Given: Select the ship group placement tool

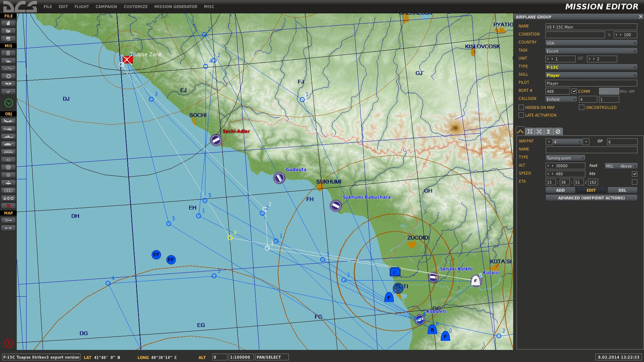Looking at the screenshot, I should click(x=8, y=136).
